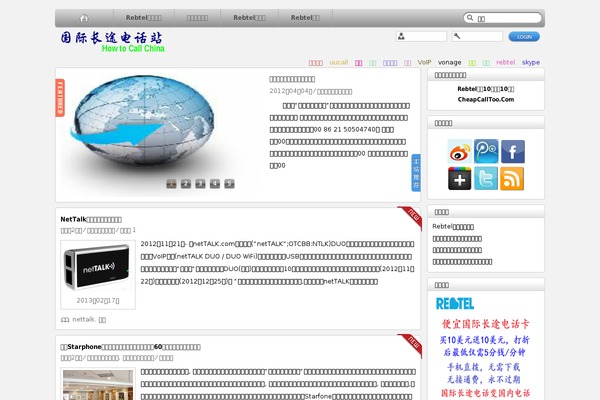600x400 pixels.
Task: Focus the search box in the top bar
Action: click(502, 18)
